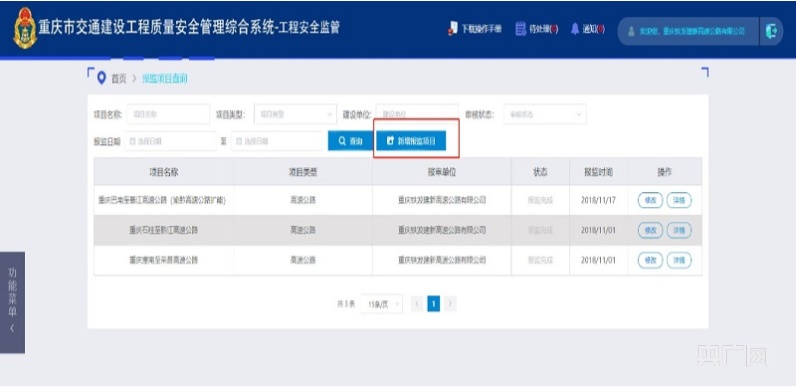Click 详情 in the third table row

click(679, 260)
